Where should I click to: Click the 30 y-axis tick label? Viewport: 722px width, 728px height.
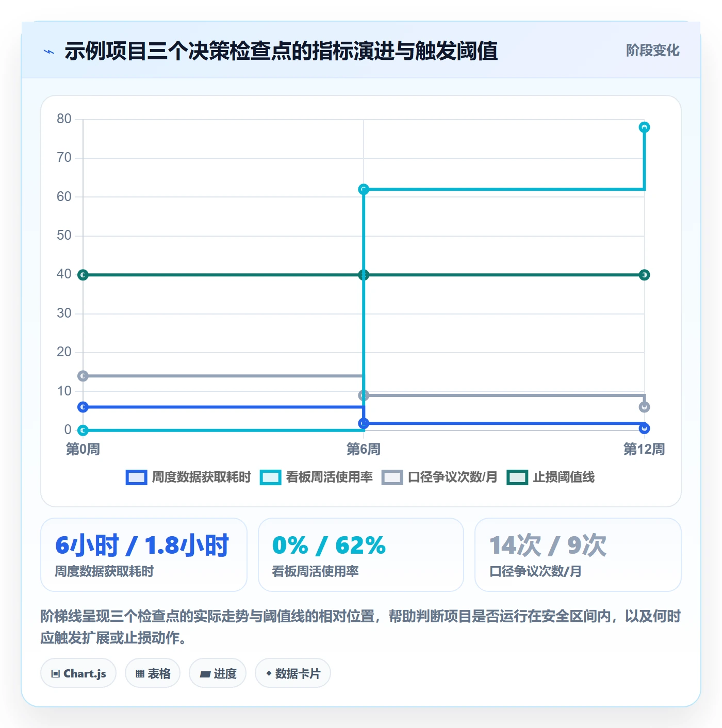[x=64, y=313]
